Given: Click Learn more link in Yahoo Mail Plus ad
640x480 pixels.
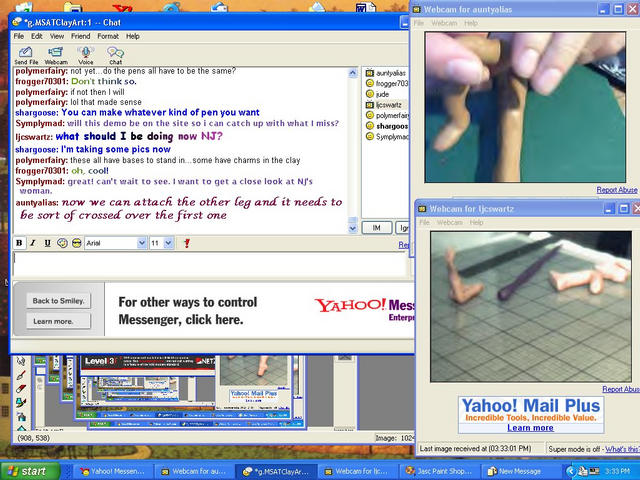Looking at the screenshot, I should pos(530,428).
